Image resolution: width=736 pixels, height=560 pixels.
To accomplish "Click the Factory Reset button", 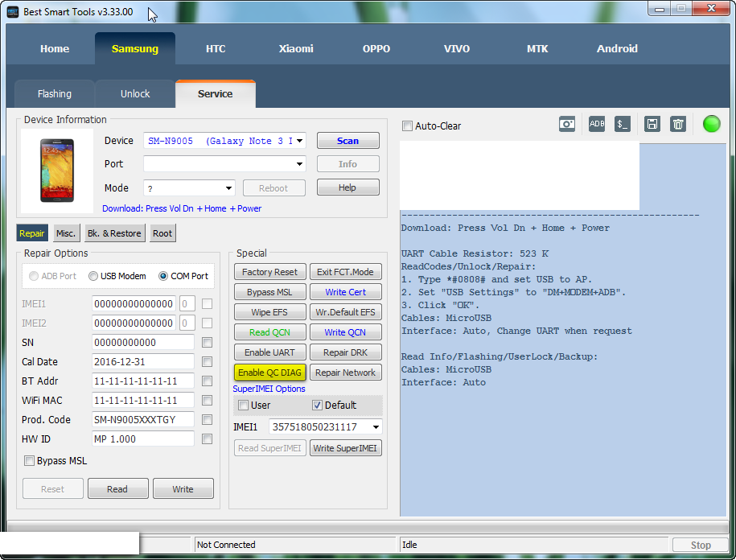I will click(270, 272).
